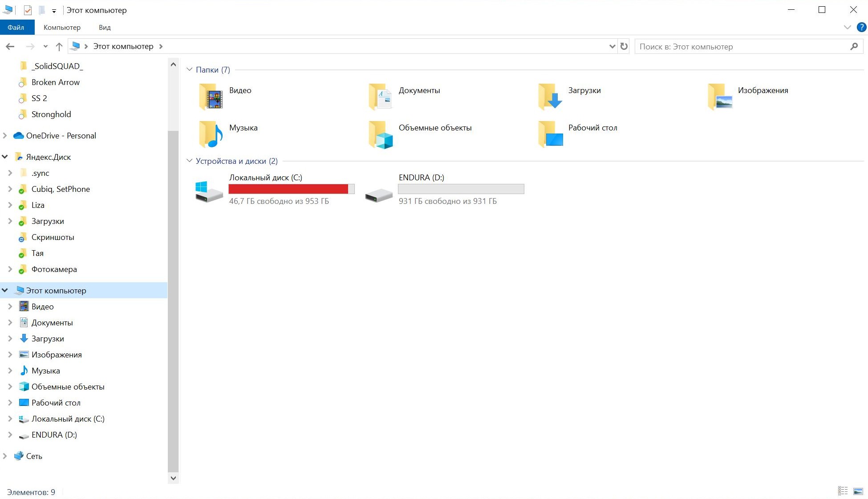
Task: Open the Музыка folder icon
Action: coord(211,134)
